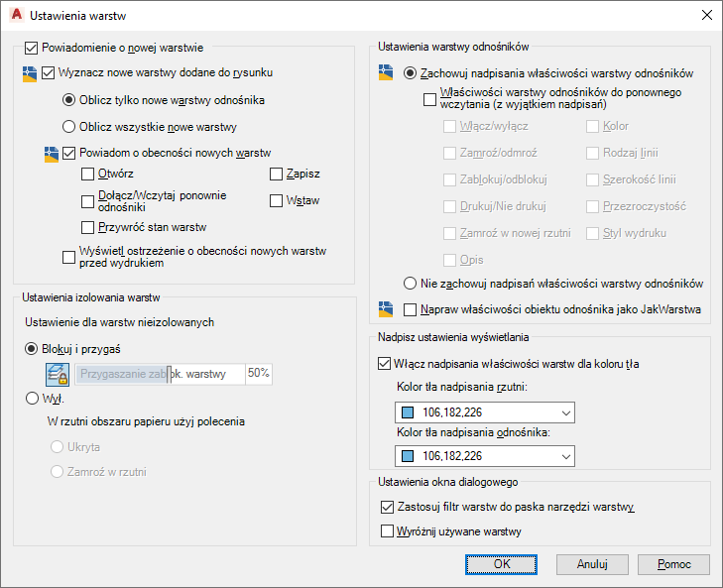Click the AutoCAD logo in the title bar

point(16,16)
